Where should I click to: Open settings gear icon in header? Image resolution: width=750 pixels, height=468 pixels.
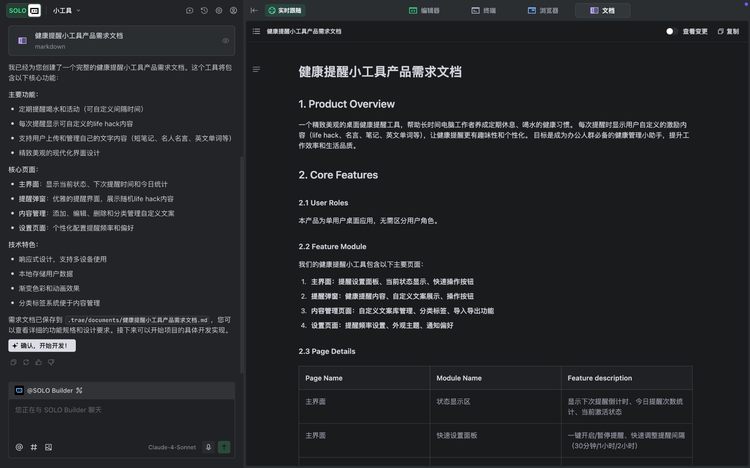[218, 10]
